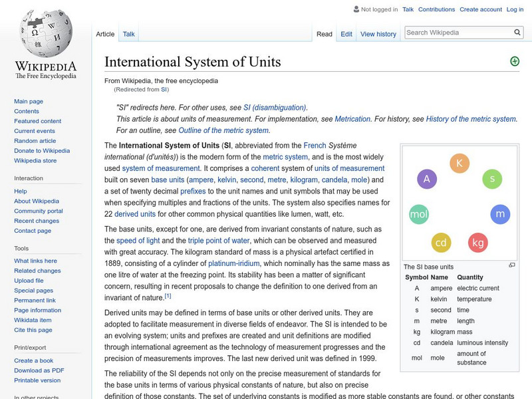Open Community portal
The height and width of the screenshot is (399, 532).
click(39, 211)
